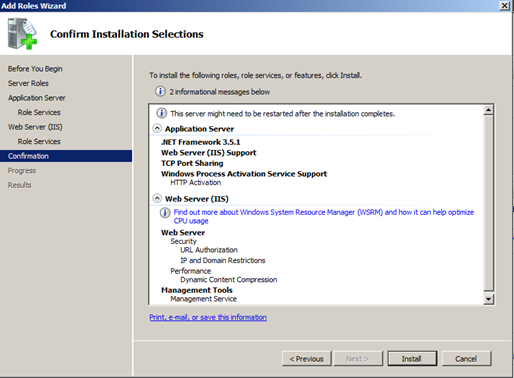Open Role Services under Web Server (IIS)
Viewport: 514px width, 378px height.
pyautogui.click(x=39, y=141)
